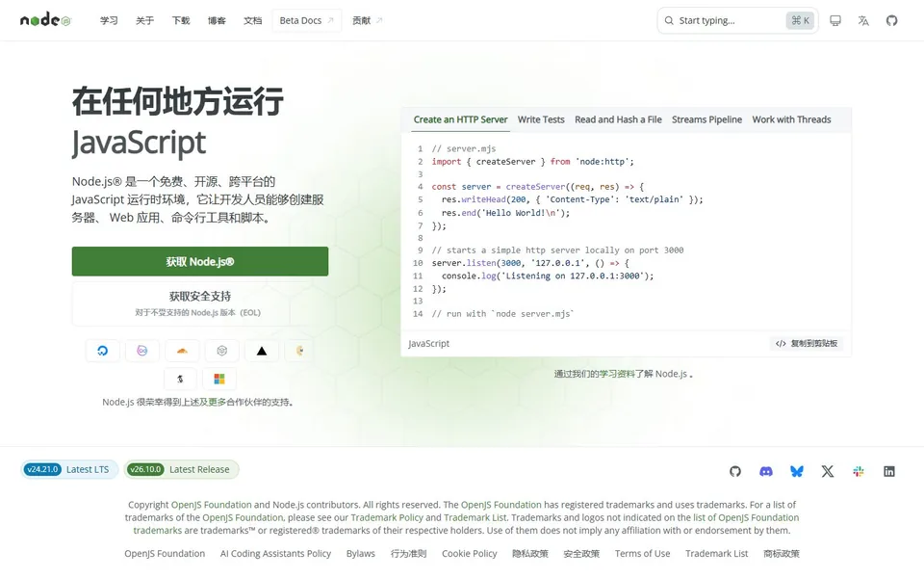
Task: Switch to the Work with Threads tab
Action: 791,119
